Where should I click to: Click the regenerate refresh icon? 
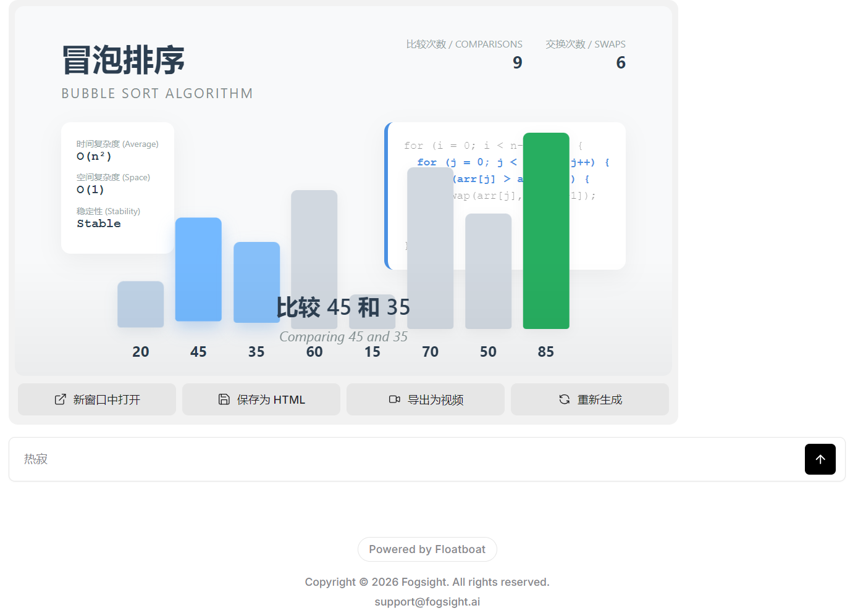pyautogui.click(x=565, y=399)
